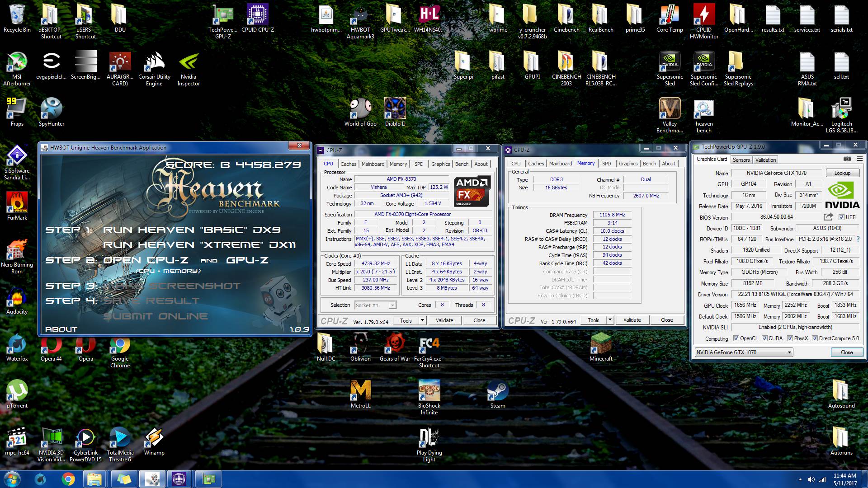
Task: Open TechPowerUp GPU-Z desktop shortcut
Action: pos(223,21)
